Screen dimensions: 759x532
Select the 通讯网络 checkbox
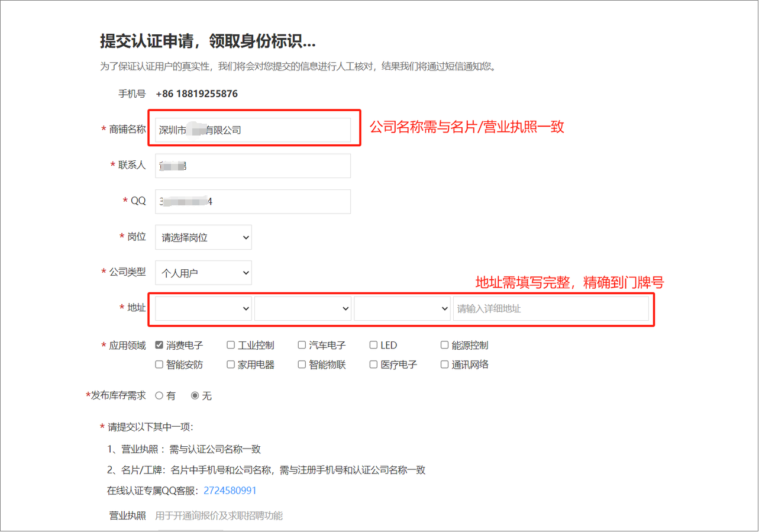[444, 365]
